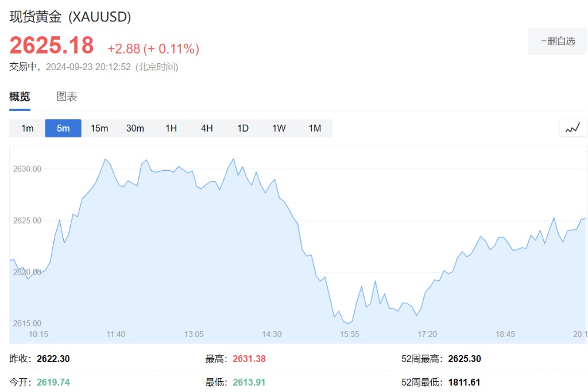This screenshot has width=588, height=392.
Task: Click the 13:05 time marker on chart
Action: coord(194,334)
